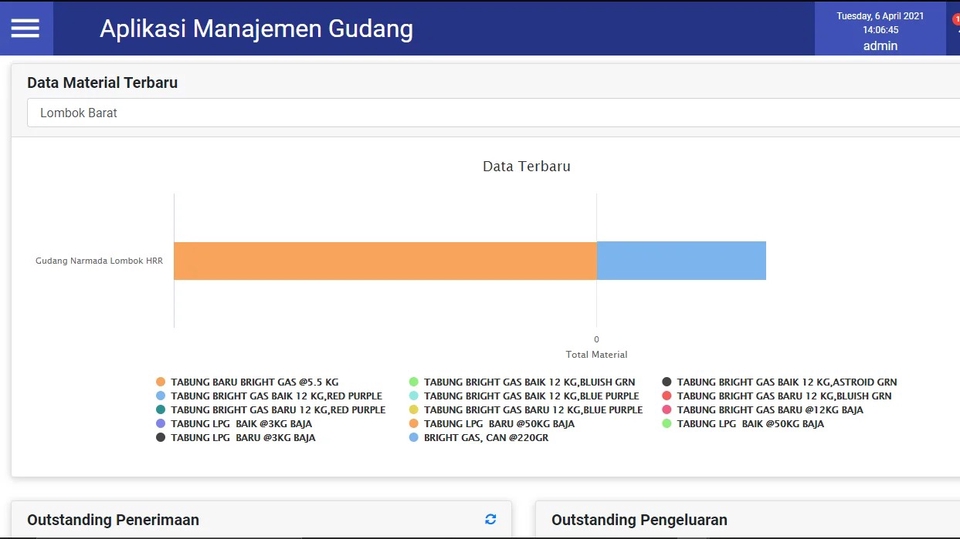The height and width of the screenshot is (539, 960).
Task: Toggle TABUNG BARU BRIGHT GAS @5.5 KG legend
Action: [x=247, y=382]
